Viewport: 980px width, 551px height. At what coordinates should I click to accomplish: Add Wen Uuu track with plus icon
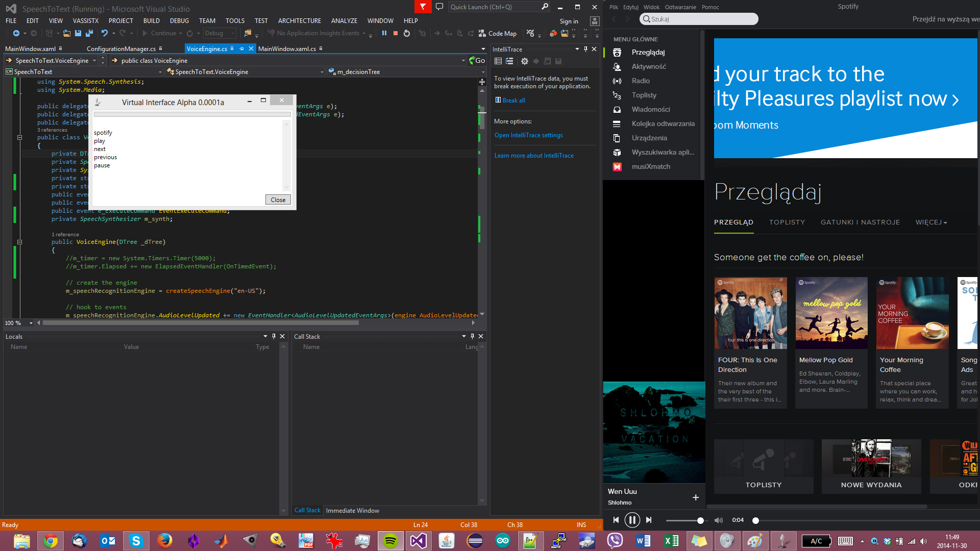(x=695, y=497)
